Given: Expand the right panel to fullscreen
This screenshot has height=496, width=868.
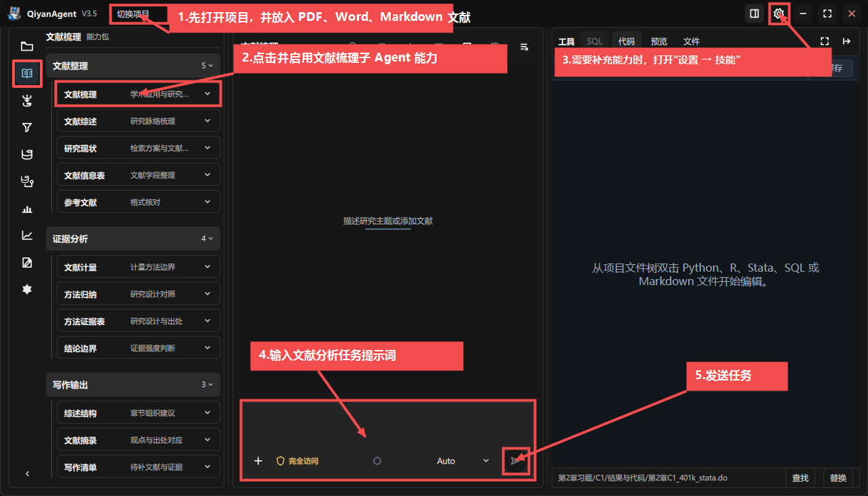Looking at the screenshot, I should [x=825, y=41].
